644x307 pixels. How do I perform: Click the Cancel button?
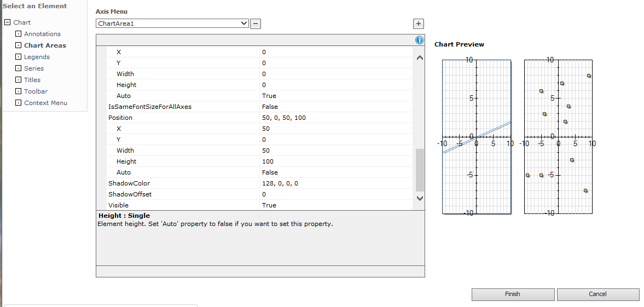point(597,294)
